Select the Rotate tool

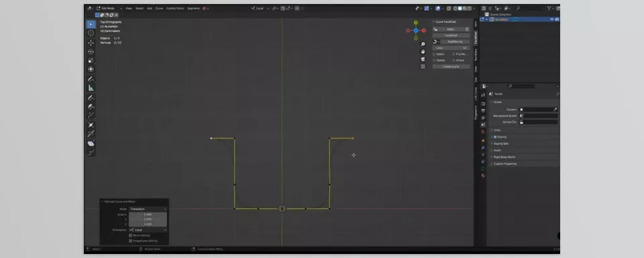click(91, 52)
